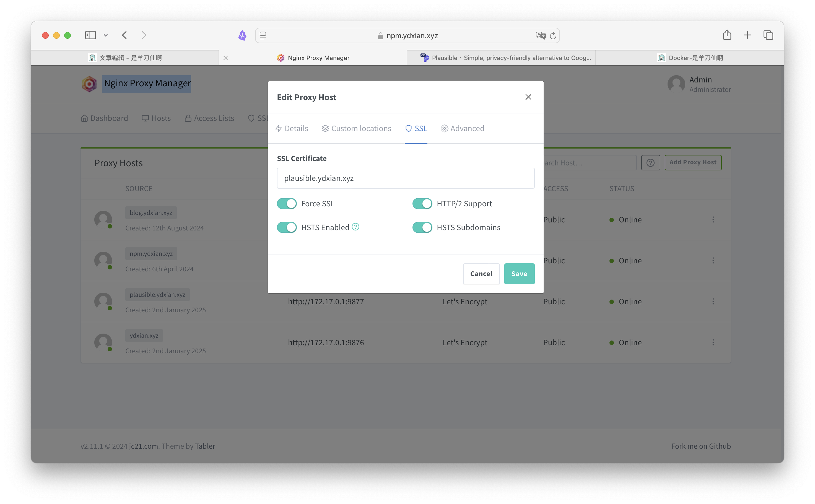
Task: Go back in Safari history
Action: pos(124,35)
